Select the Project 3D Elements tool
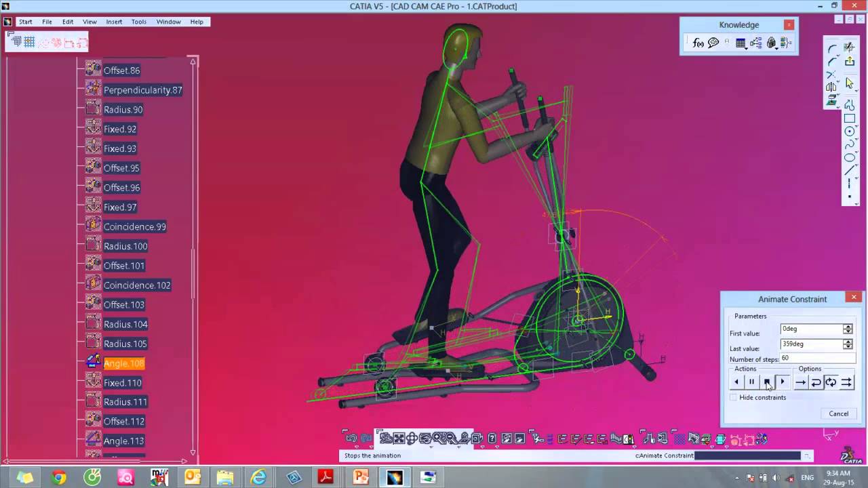The image size is (868, 488). [831, 101]
